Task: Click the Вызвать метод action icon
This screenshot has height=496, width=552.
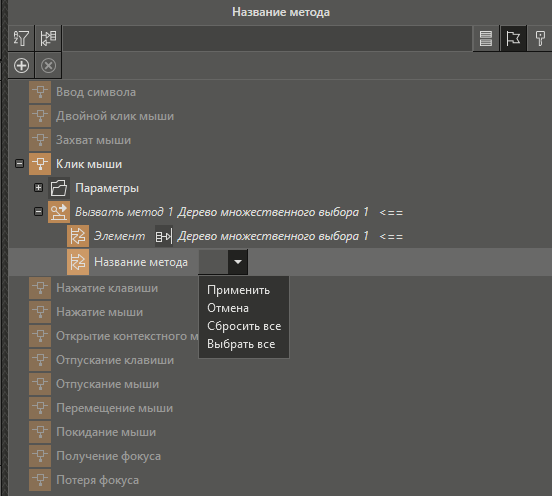Action: (59, 212)
